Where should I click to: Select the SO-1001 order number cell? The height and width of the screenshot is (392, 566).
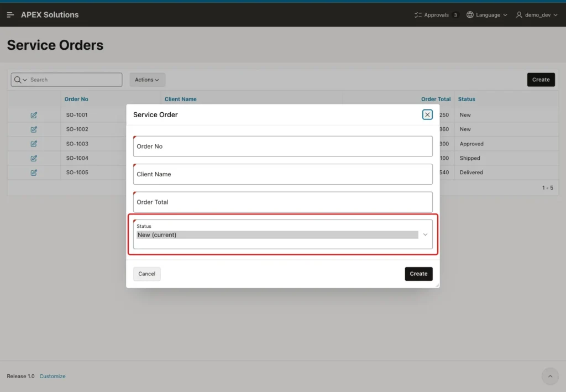[77, 115]
